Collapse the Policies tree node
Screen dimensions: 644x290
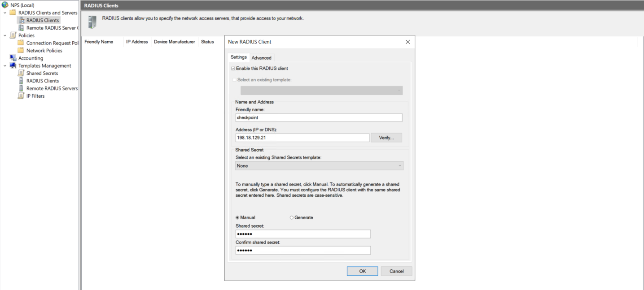pos(4,35)
